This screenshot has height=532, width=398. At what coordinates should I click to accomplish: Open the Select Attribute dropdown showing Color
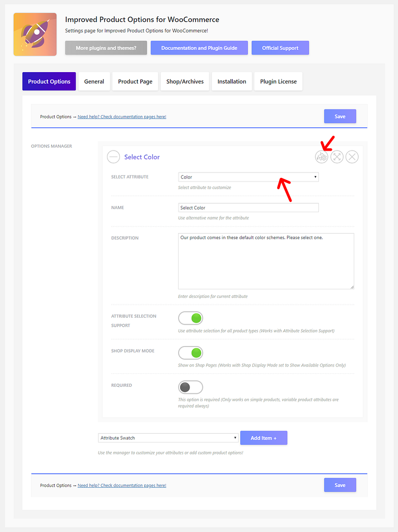click(x=249, y=177)
